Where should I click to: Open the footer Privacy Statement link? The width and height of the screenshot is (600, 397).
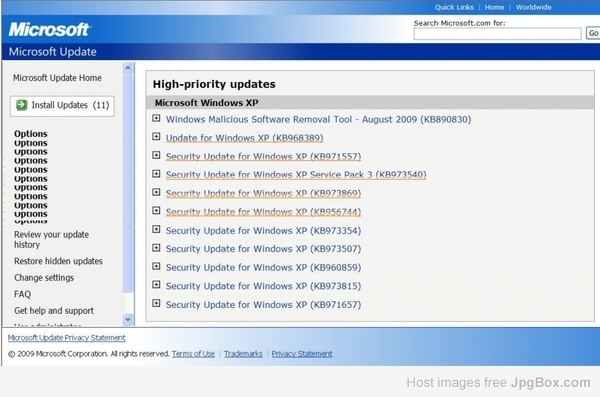(x=302, y=354)
